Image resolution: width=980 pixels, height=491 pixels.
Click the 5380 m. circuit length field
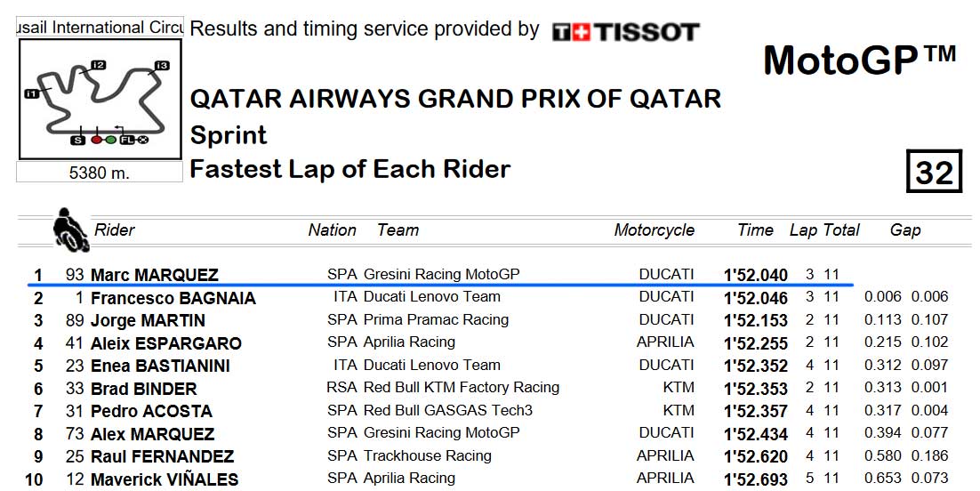100,173
